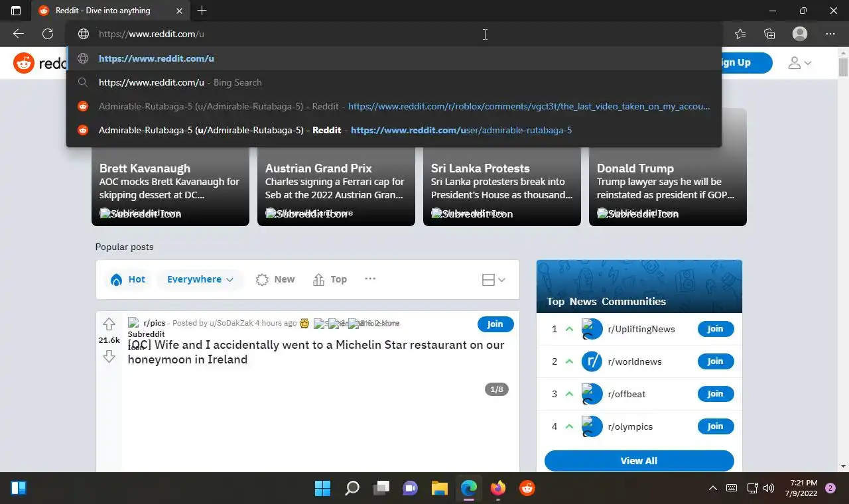849x504 pixels.
Task: Open the r/offbeat community
Action: [627, 394]
